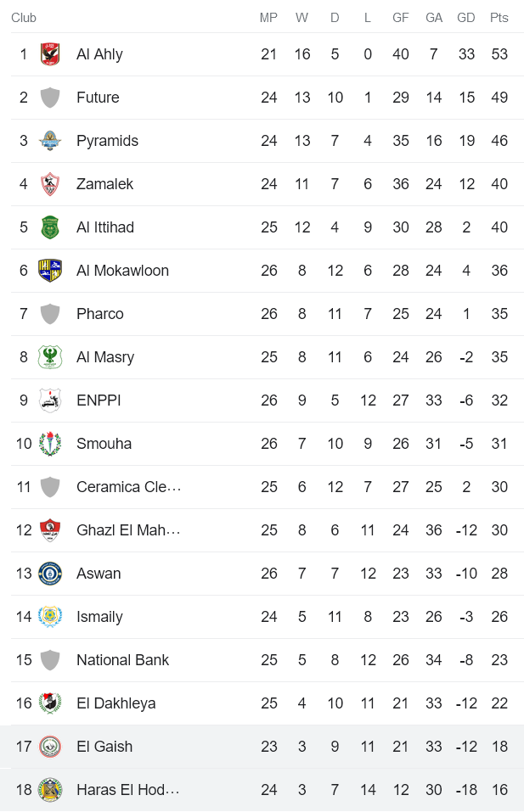Viewport: 524px width, 812px height.
Task: Open the Pharco team link
Action: click(100, 314)
